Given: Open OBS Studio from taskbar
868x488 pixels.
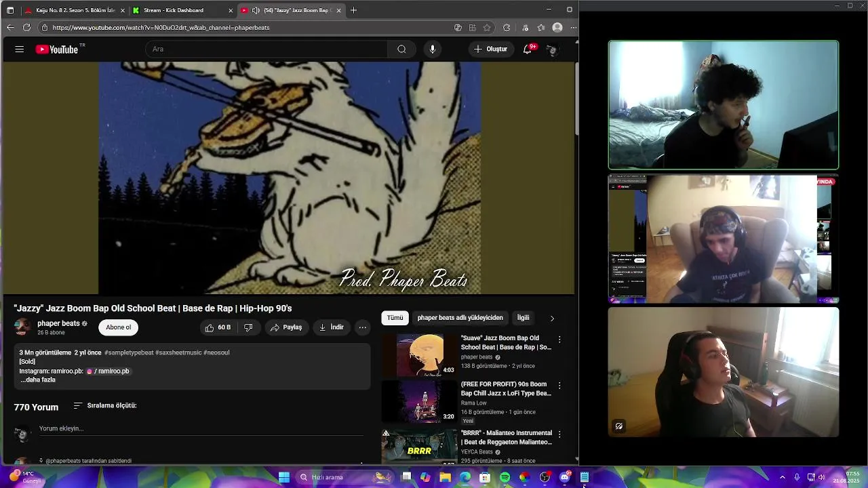Looking at the screenshot, I should click(545, 477).
